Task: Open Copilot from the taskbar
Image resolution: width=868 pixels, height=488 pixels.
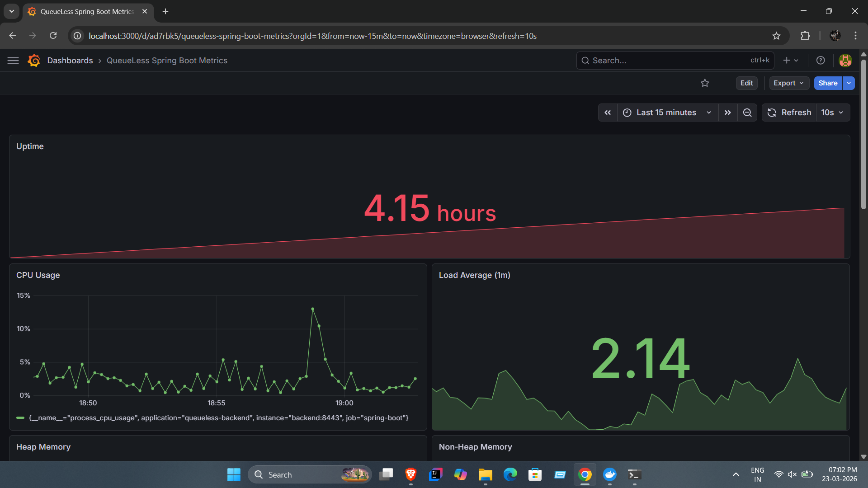Action: (x=460, y=474)
